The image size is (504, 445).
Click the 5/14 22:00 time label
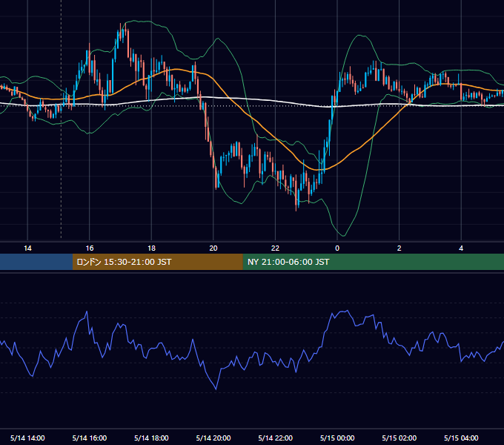tap(276, 438)
